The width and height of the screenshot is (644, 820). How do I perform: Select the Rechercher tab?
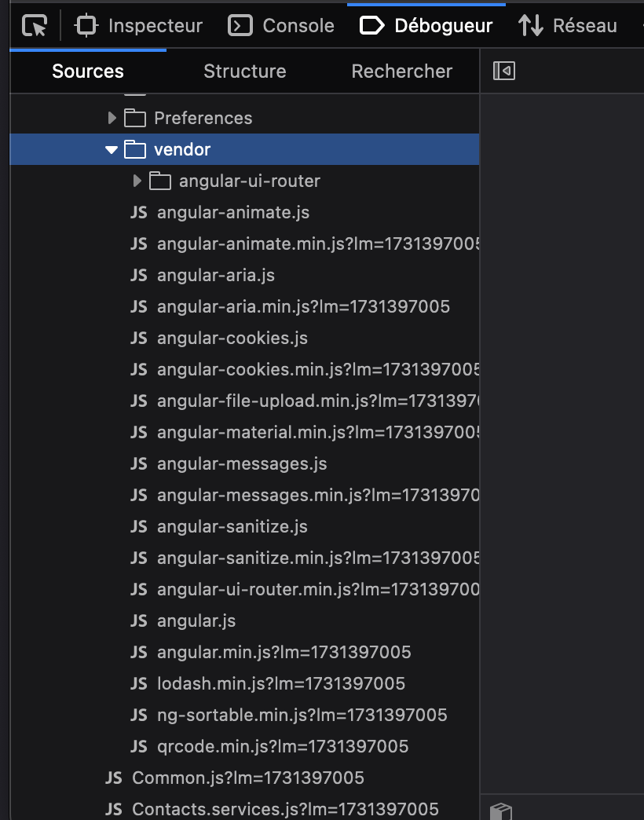click(x=401, y=71)
